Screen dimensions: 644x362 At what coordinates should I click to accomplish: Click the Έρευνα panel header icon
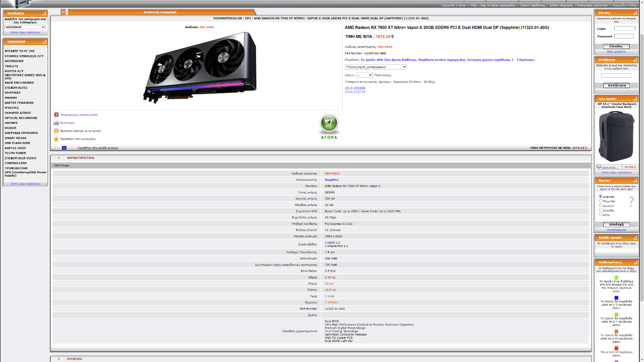tap(636, 181)
